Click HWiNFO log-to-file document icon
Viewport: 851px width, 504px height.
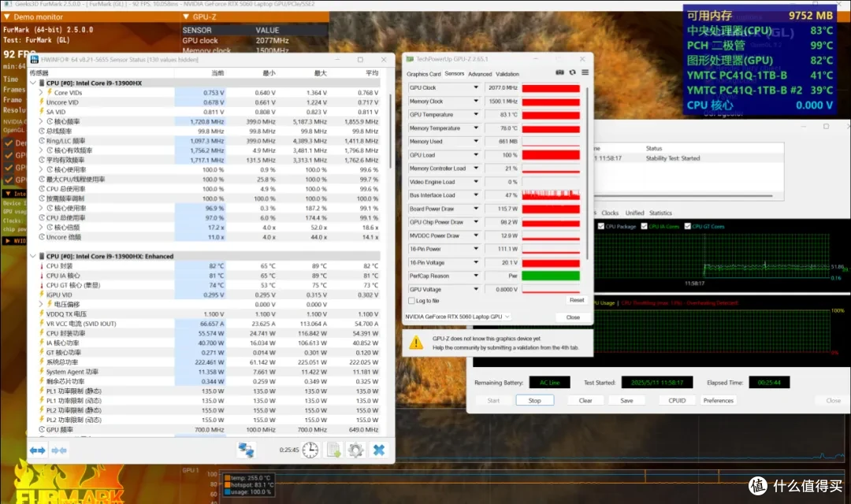[333, 450]
